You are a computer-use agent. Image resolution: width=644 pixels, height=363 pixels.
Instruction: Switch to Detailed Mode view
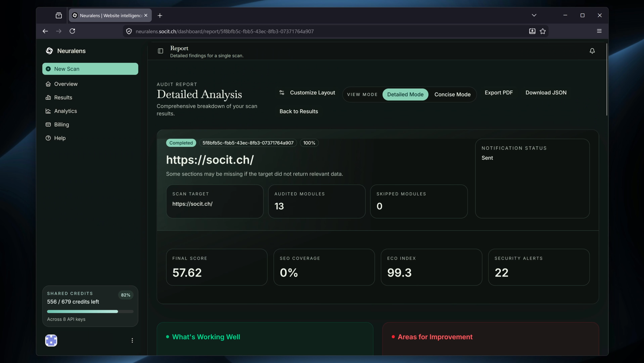[x=405, y=95]
